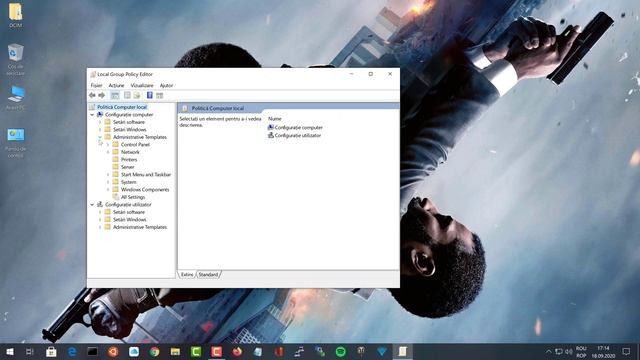The width and height of the screenshot is (640, 360).
Task: Click the Politică Computer local header bar
Action: coord(288,108)
